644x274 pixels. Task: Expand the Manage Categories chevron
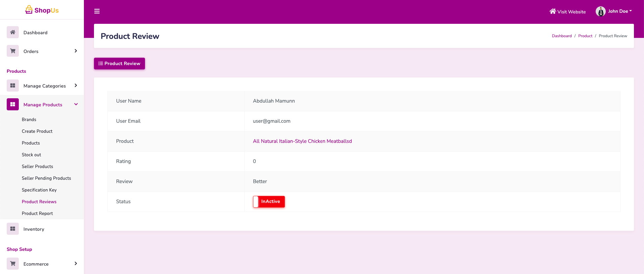(x=76, y=86)
